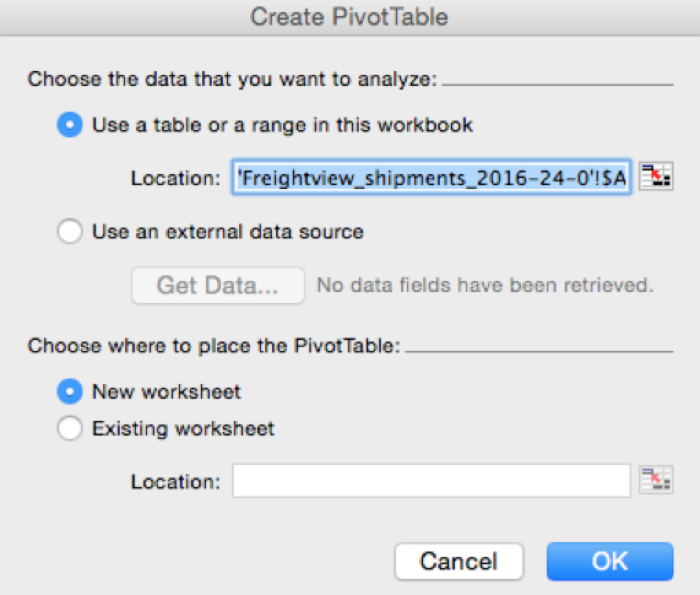Open range selector beside source data Location field
Screen dimensions: 700x595
(656, 177)
